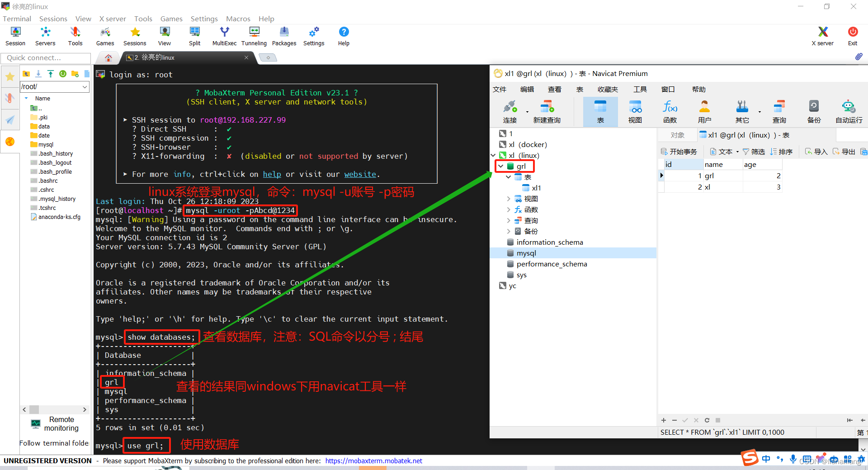
Task: Switch to the 对象 tab in Navicat
Action: coord(677,135)
